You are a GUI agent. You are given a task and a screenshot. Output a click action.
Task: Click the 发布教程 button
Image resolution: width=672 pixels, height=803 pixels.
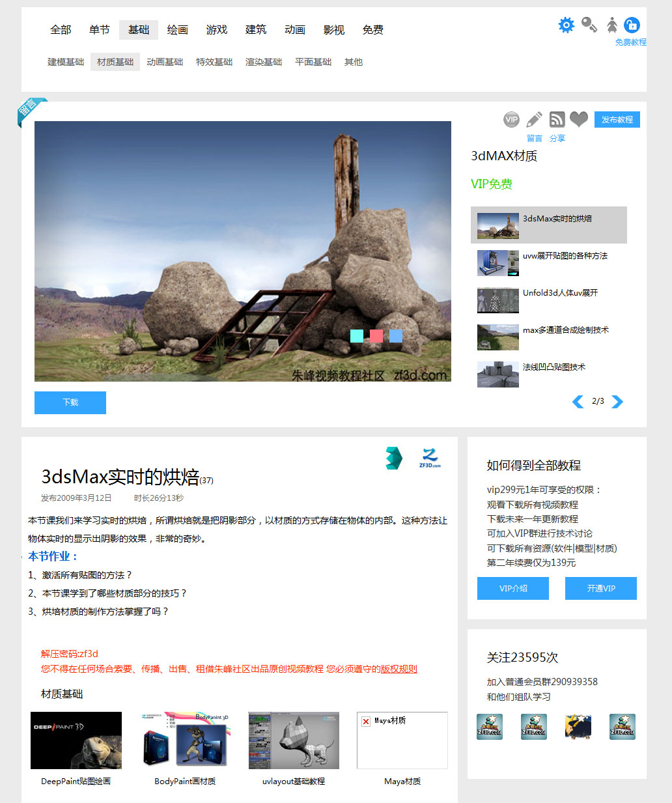point(617,120)
